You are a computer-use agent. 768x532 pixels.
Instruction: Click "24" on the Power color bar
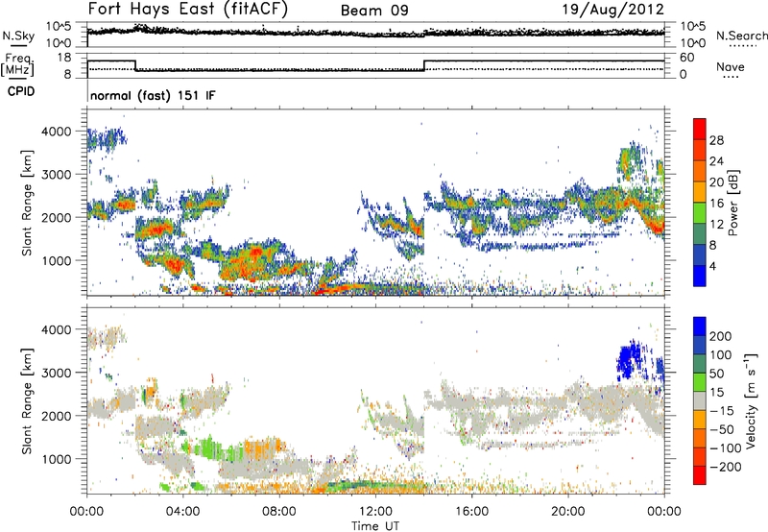click(x=716, y=161)
